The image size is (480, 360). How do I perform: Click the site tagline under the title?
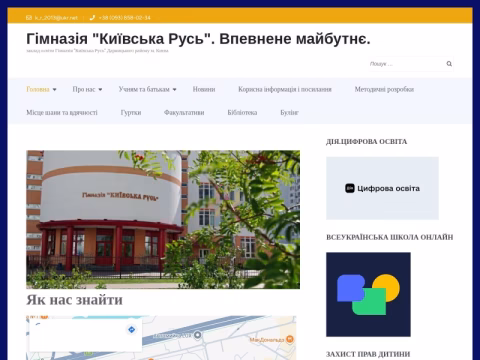[97, 51]
